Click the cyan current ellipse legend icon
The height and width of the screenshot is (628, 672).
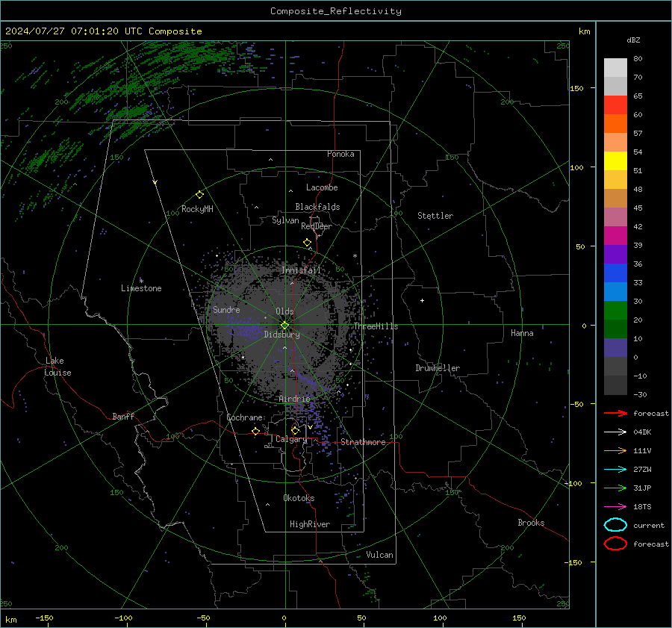615,525
